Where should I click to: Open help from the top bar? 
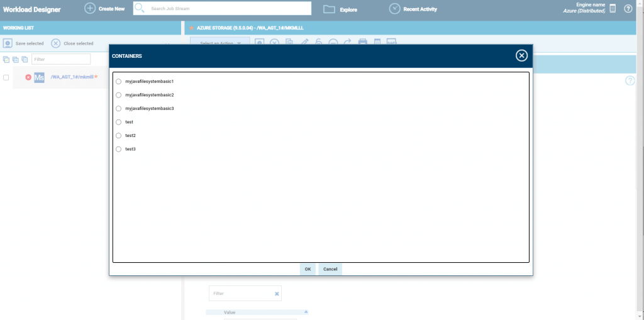(x=628, y=9)
